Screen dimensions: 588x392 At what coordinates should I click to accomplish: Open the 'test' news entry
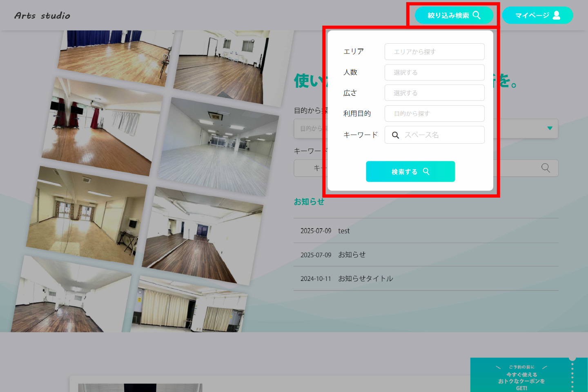pyautogui.click(x=344, y=231)
